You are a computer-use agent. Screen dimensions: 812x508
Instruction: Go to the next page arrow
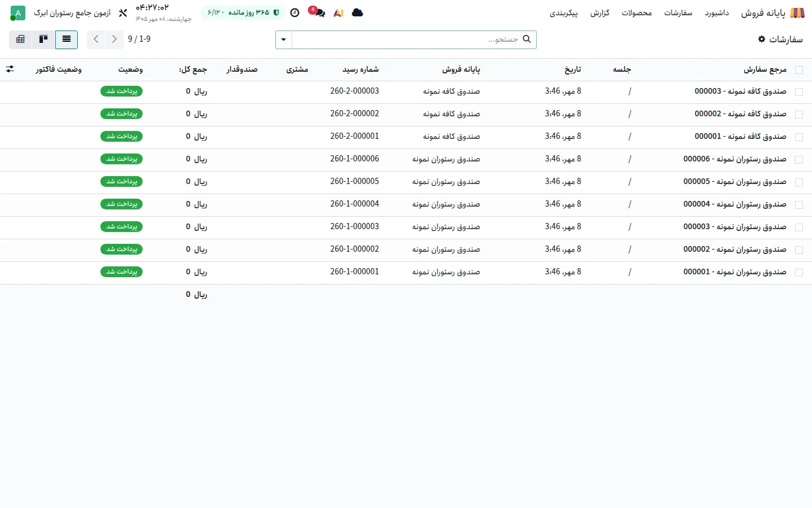coord(96,39)
